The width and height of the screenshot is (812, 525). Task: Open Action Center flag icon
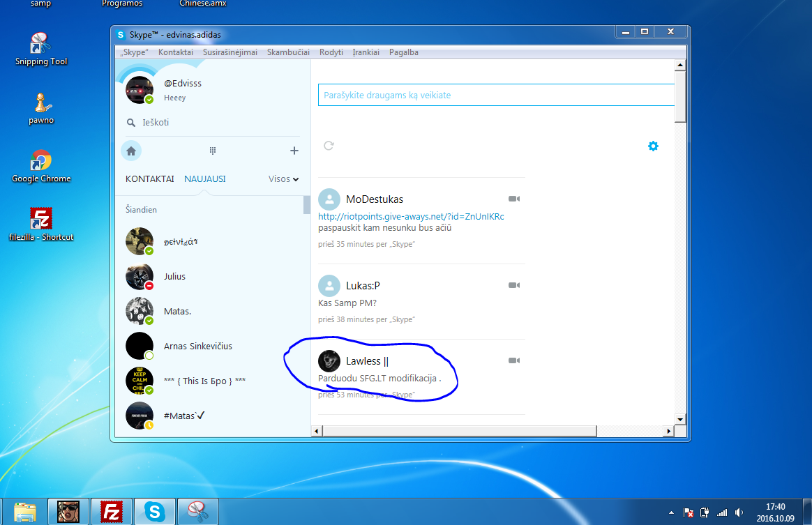tap(689, 512)
